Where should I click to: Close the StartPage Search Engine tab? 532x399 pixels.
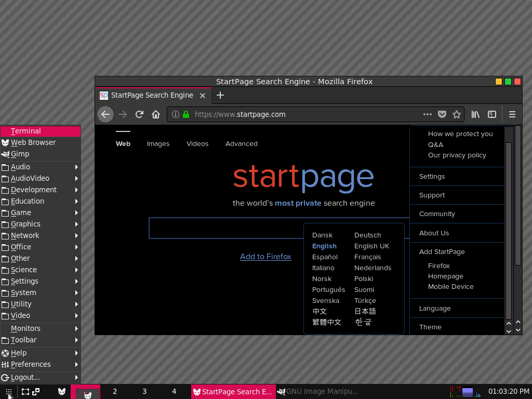click(x=203, y=96)
